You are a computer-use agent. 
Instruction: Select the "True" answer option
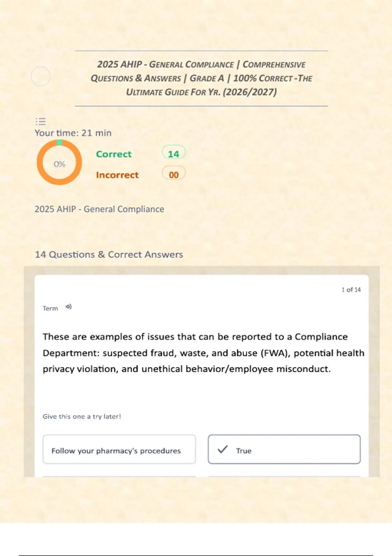[284, 449]
